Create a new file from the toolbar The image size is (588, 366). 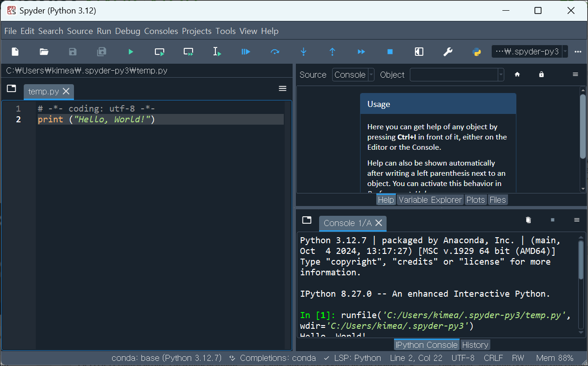click(x=15, y=52)
